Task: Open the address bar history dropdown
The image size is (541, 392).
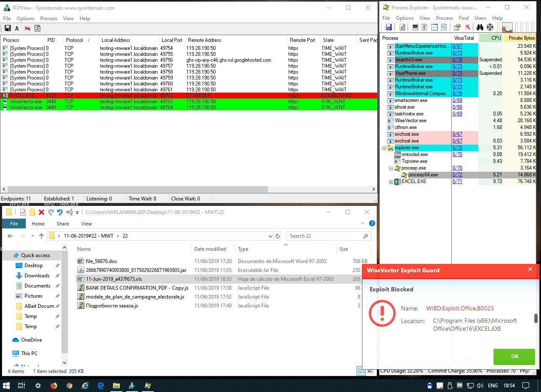Action: [x=270, y=236]
